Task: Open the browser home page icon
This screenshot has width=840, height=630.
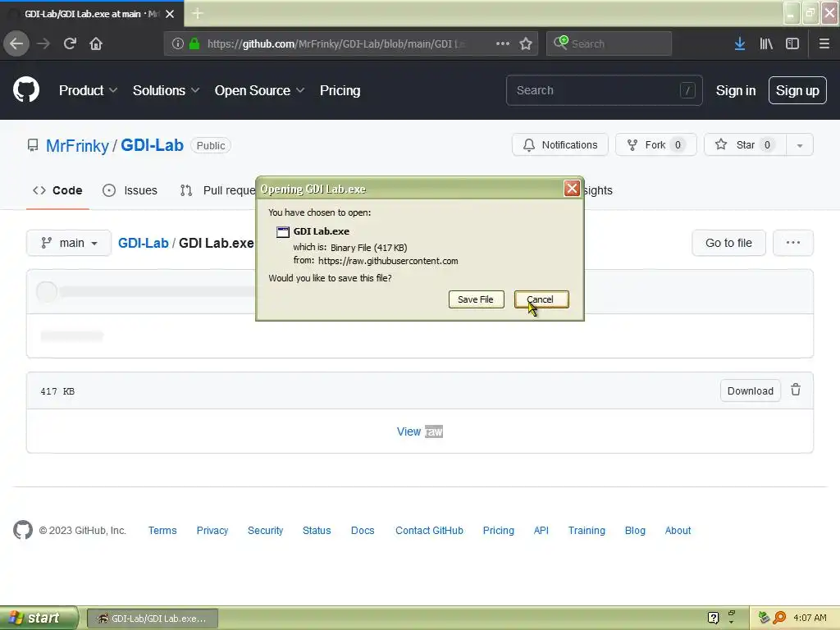Action: 96,43
